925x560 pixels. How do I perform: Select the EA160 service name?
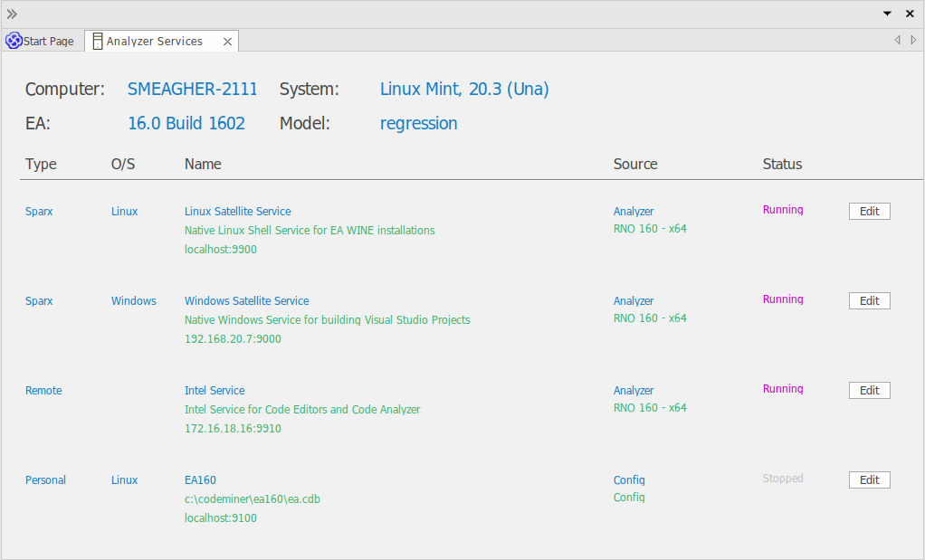click(200, 480)
